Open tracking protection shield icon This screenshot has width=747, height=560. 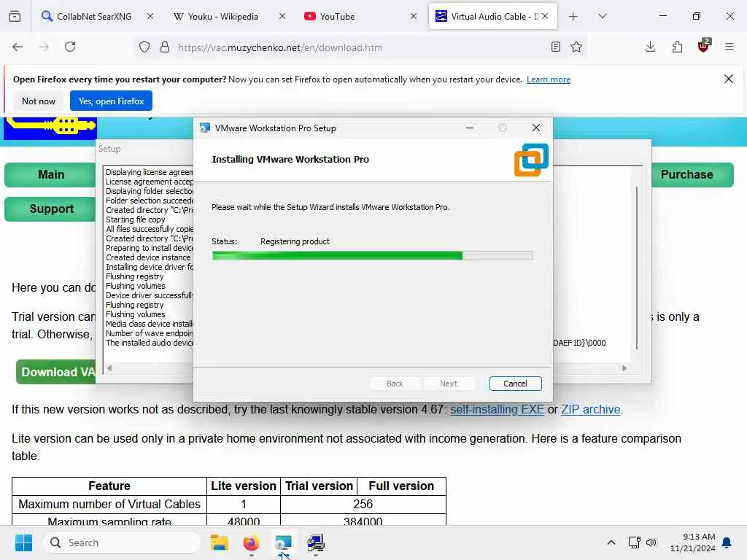144,47
